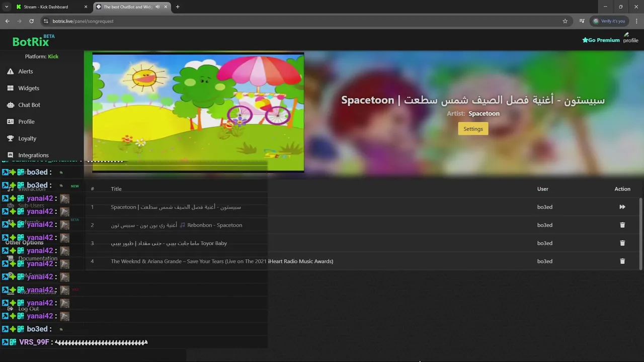Open the Profile card icon
The height and width of the screenshot is (362, 644).
pos(10,122)
